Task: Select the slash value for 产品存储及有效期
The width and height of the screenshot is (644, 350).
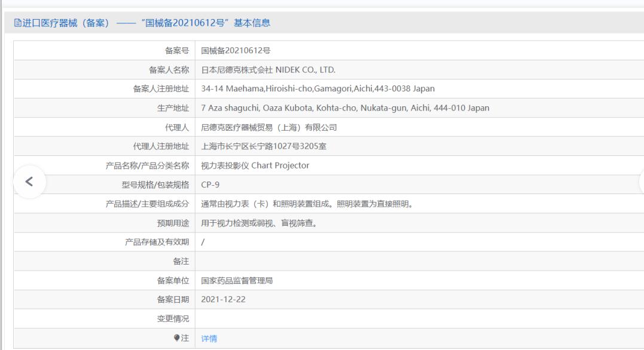Action: (x=203, y=242)
